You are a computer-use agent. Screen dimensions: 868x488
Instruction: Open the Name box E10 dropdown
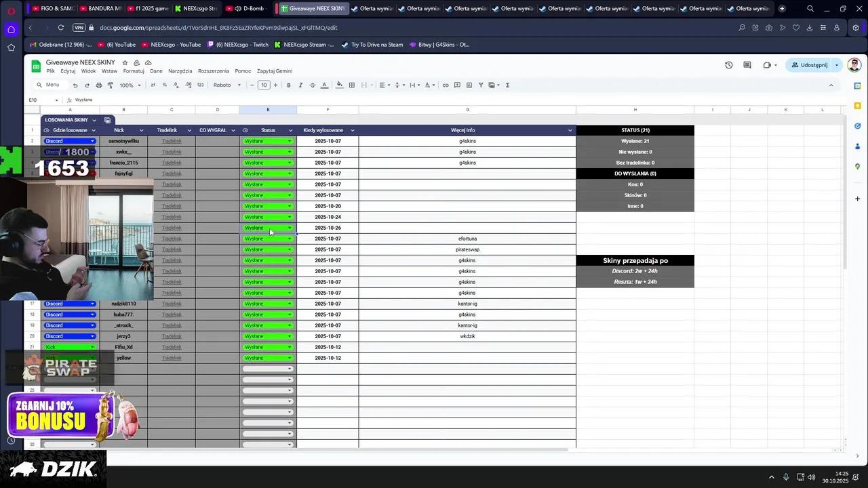point(56,100)
